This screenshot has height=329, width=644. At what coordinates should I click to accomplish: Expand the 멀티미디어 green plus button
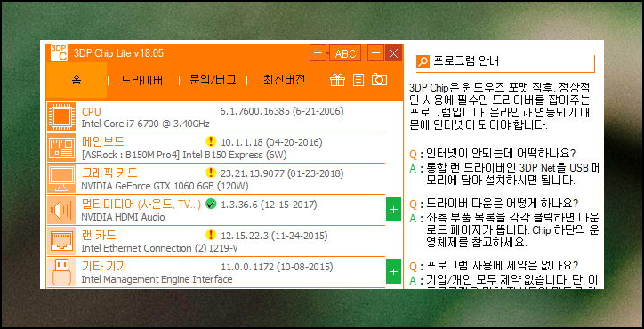(393, 210)
